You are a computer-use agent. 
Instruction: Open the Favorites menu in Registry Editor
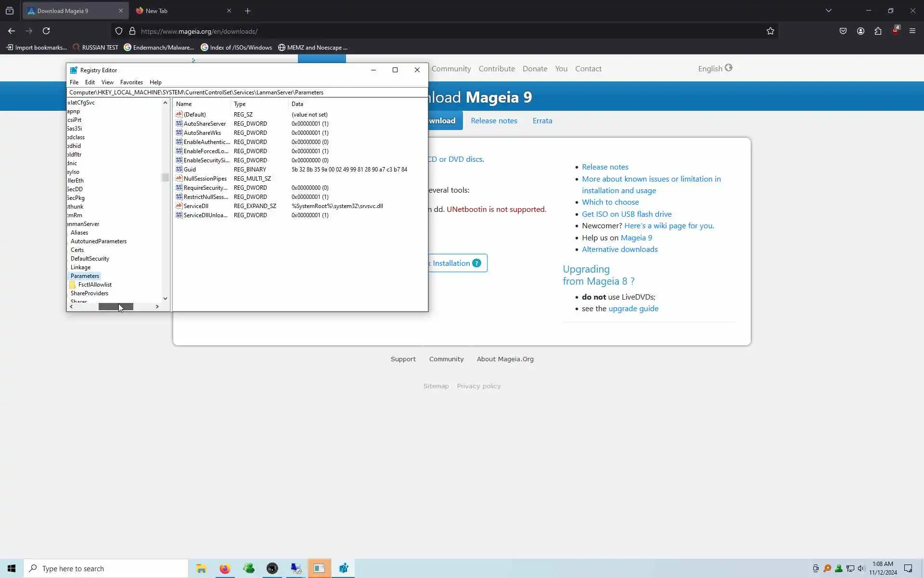131,82
